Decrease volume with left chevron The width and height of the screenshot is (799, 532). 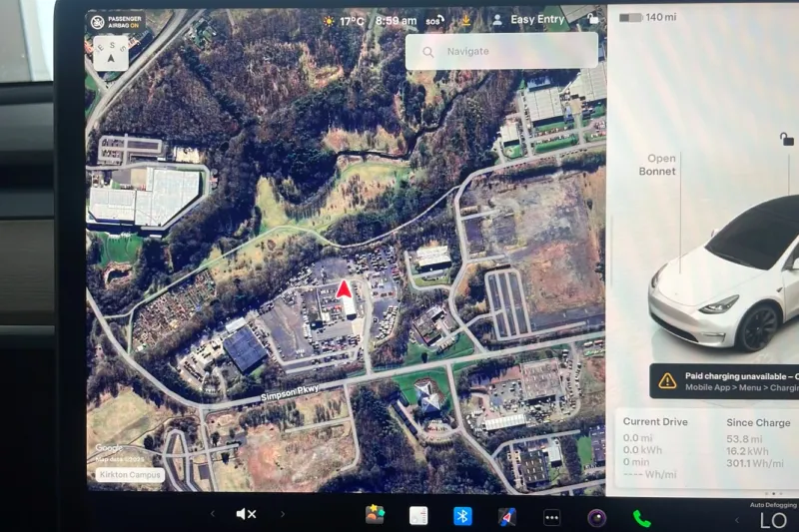[213, 514]
